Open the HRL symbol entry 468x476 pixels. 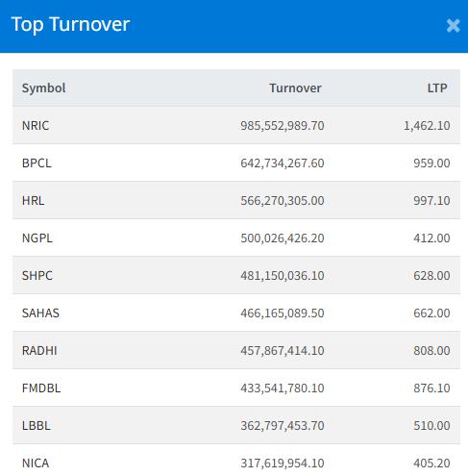(x=33, y=201)
